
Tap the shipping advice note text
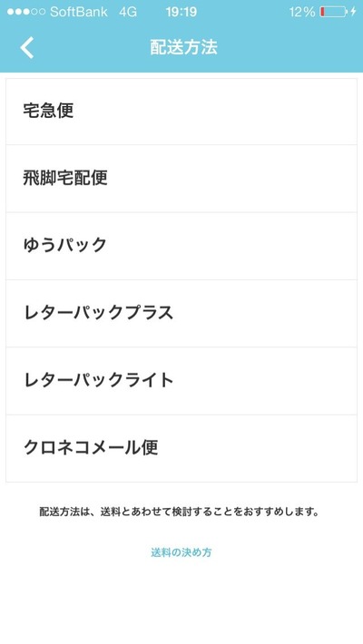180,512
